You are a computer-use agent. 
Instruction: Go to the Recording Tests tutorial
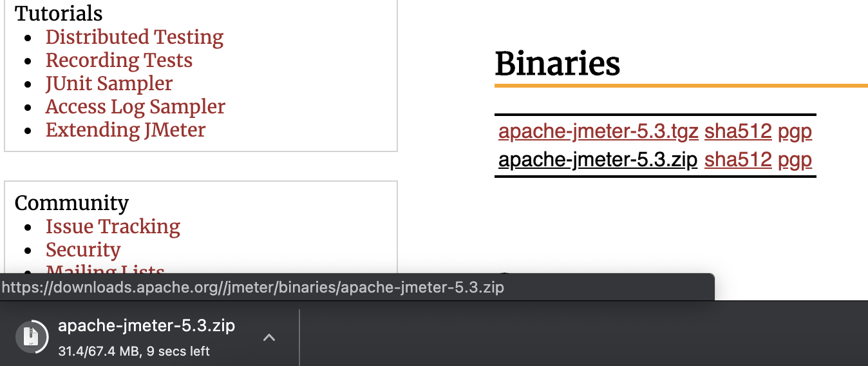(118, 61)
